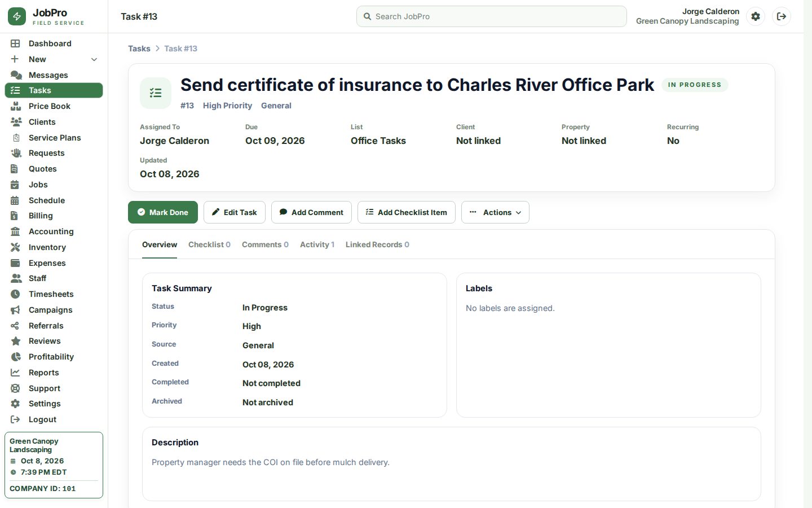Click the Dashboard grid icon in sidebar
The height and width of the screenshot is (508, 812).
[x=15, y=43]
